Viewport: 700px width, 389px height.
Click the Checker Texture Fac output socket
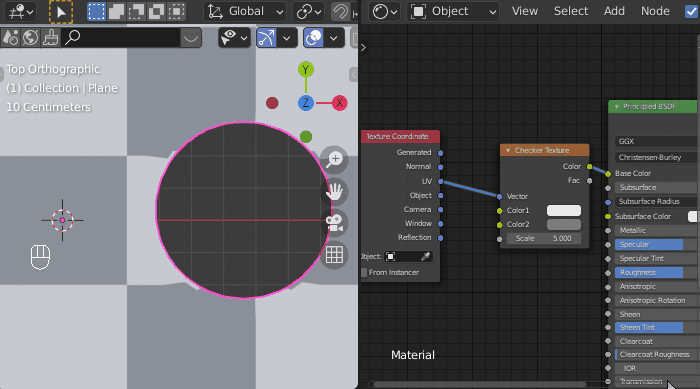(589, 181)
